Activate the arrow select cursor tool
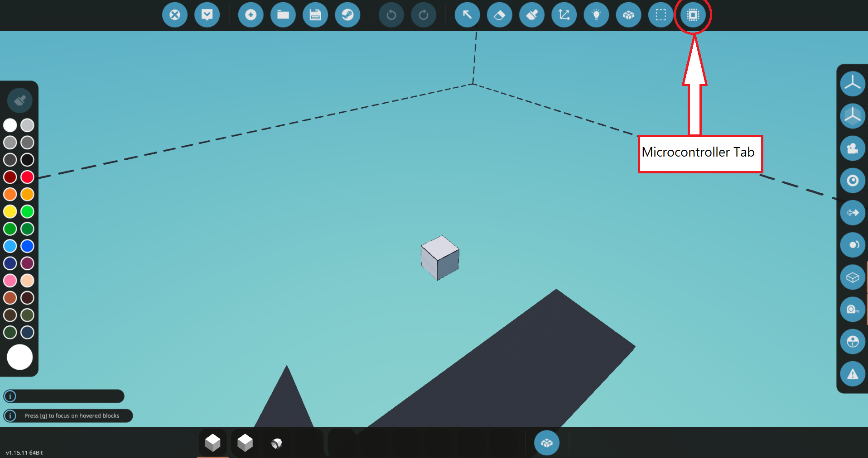 click(467, 15)
